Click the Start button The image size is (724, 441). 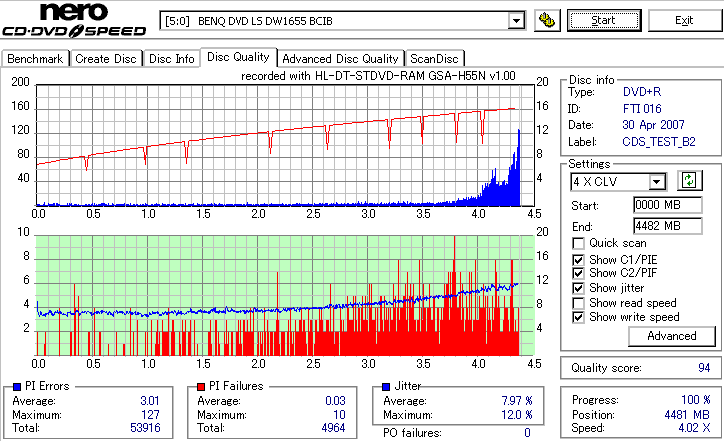click(604, 20)
